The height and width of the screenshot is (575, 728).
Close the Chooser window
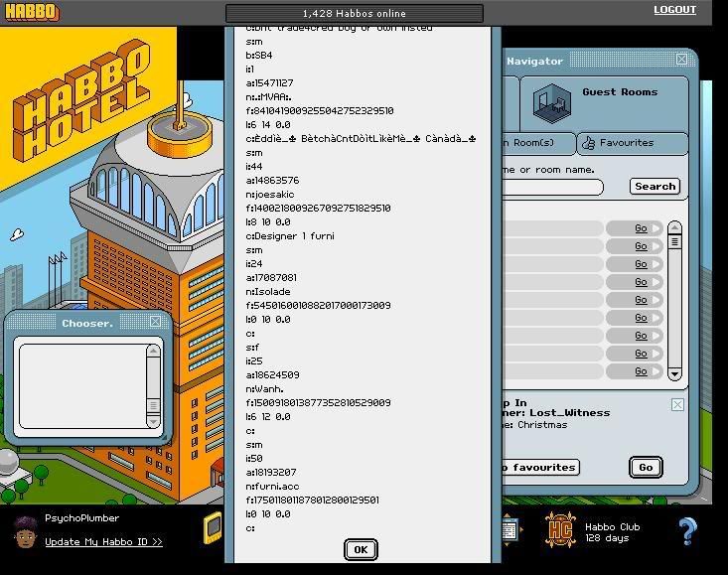click(x=155, y=322)
